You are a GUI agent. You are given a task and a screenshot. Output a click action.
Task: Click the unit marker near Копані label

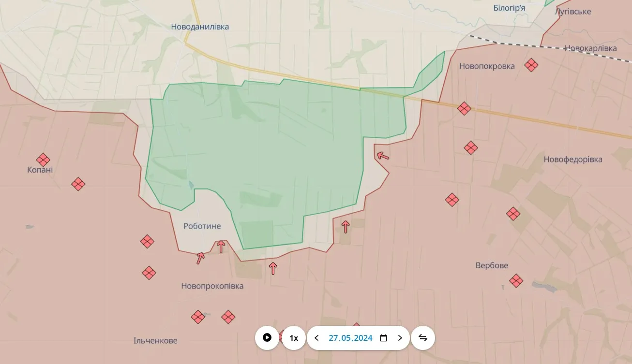(43, 160)
